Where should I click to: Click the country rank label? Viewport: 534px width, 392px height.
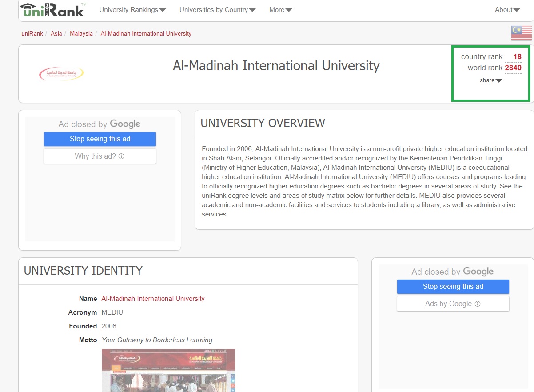[482, 56]
